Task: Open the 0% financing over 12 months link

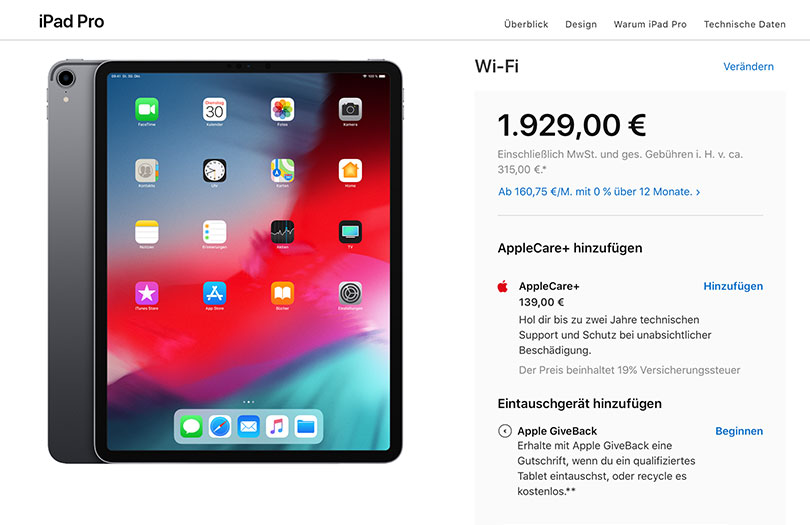Action: point(599,192)
